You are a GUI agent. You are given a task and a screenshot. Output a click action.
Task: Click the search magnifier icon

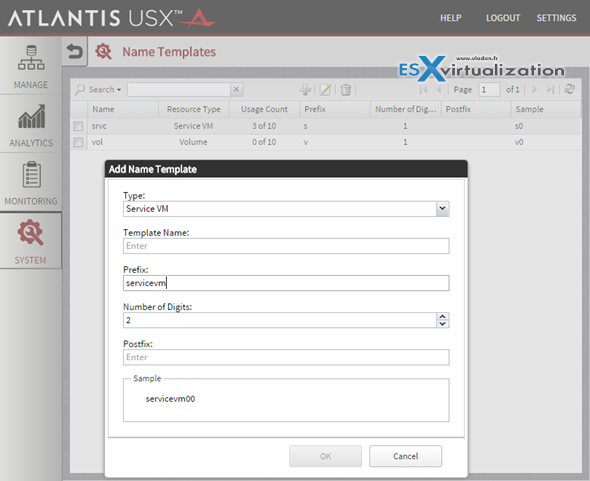(80, 89)
